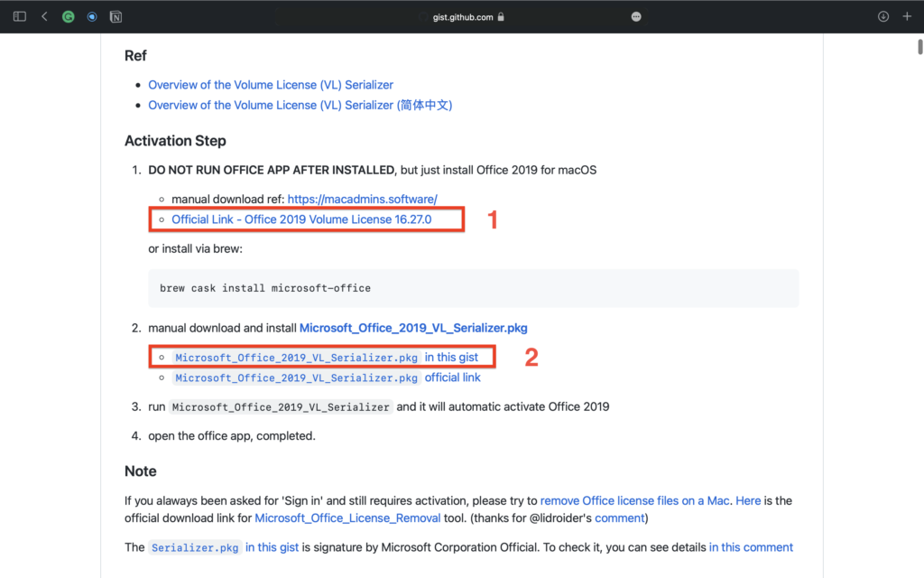The image size is (924, 578).
Task: Open a new tab with plus icon
Action: (x=907, y=16)
